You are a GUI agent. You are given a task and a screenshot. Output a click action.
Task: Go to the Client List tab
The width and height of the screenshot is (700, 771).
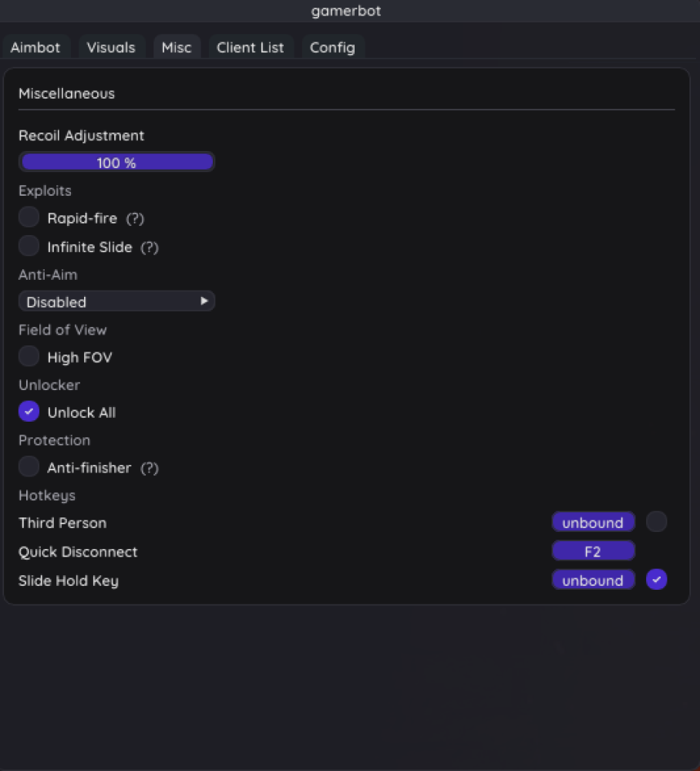tap(250, 48)
